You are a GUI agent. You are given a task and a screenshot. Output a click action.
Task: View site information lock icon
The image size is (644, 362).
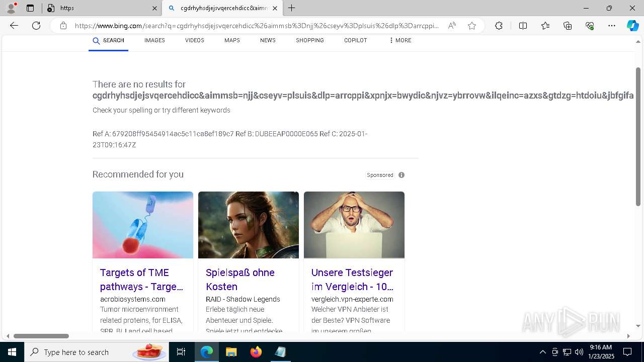point(63,26)
